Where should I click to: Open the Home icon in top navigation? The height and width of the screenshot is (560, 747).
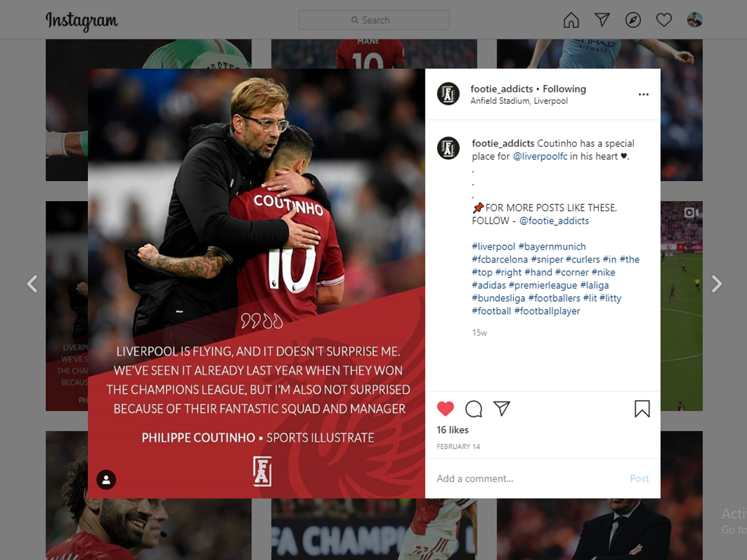(571, 20)
